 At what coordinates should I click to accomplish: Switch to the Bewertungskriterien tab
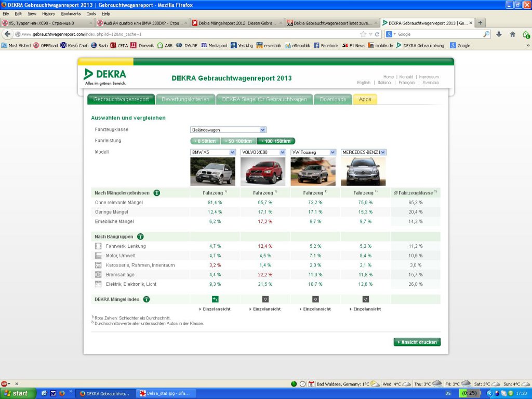pyautogui.click(x=185, y=99)
